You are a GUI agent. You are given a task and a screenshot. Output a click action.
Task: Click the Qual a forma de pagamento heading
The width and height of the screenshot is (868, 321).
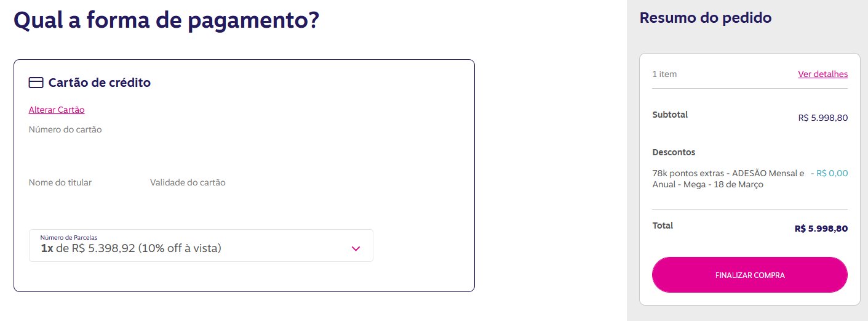(167, 20)
